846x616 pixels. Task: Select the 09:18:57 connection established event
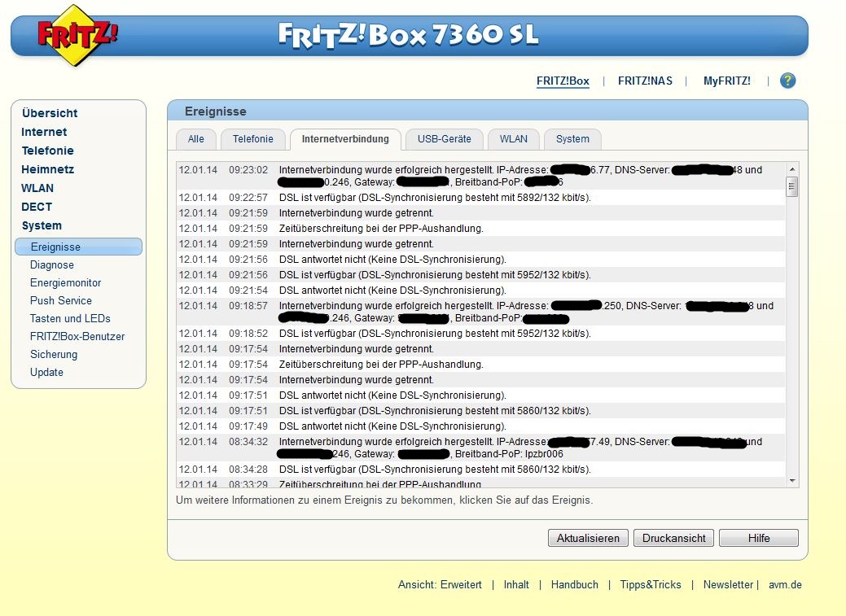coord(481,312)
